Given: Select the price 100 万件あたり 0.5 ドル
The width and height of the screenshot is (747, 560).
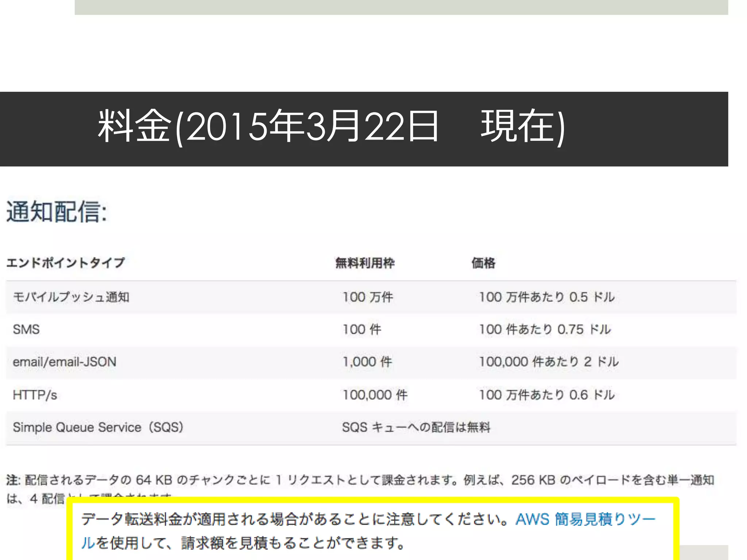Looking at the screenshot, I should point(547,297).
